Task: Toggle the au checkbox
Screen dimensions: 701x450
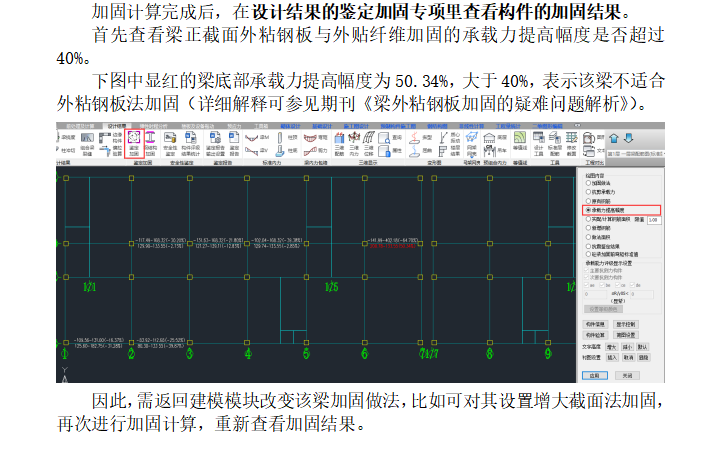Action: pyautogui.click(x=589, y=285)
